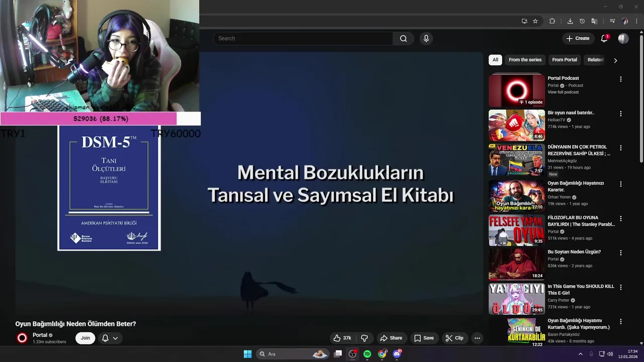
Task: Create a Clip of the video
Action: click(x=454, y=338)
